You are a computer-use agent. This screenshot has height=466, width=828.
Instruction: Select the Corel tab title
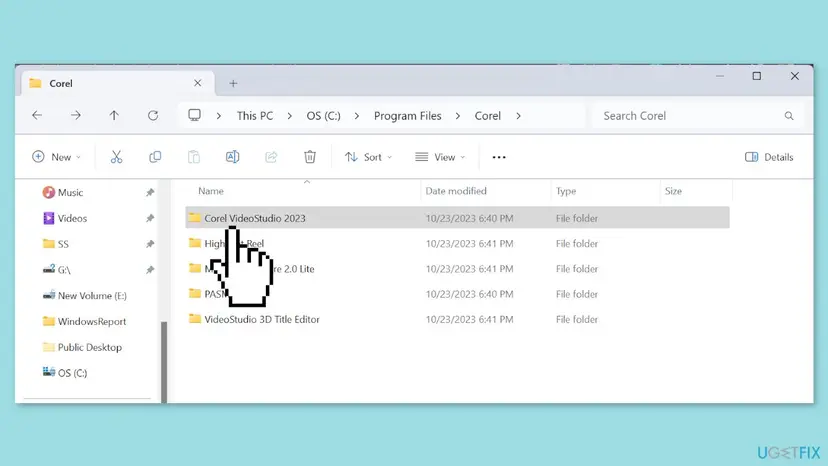61,83
